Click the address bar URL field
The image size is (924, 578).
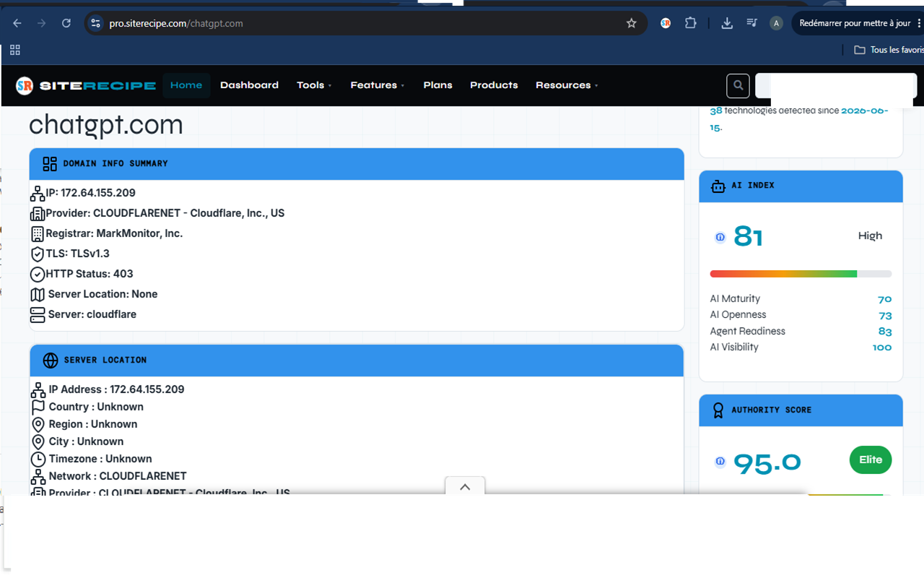point(365,23)
